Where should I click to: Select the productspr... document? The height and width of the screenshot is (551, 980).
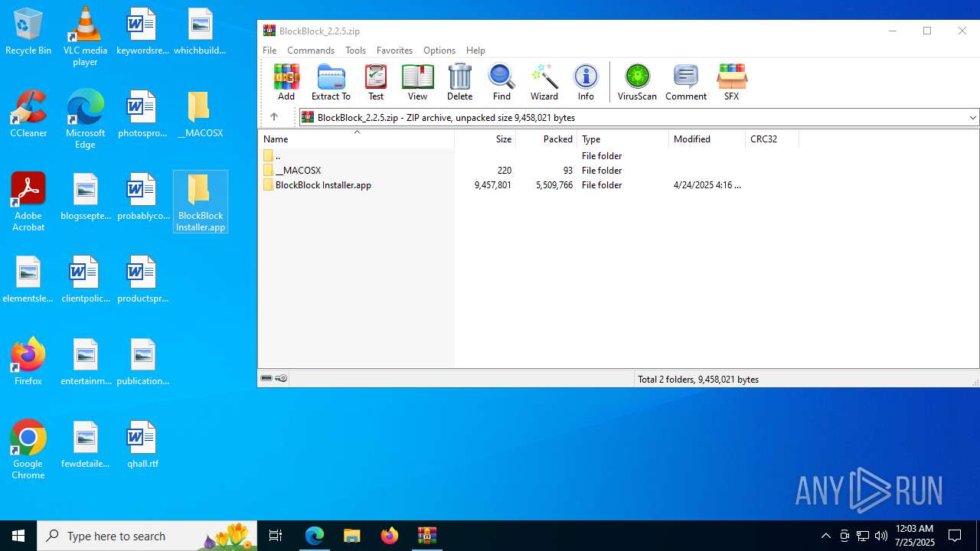point(142,280)
